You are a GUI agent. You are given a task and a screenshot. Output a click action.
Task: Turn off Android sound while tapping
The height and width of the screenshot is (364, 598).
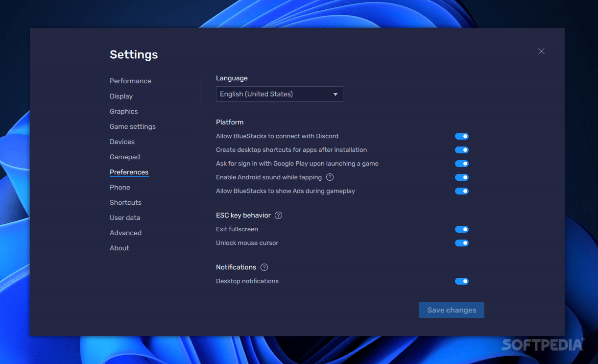(462, 177)
